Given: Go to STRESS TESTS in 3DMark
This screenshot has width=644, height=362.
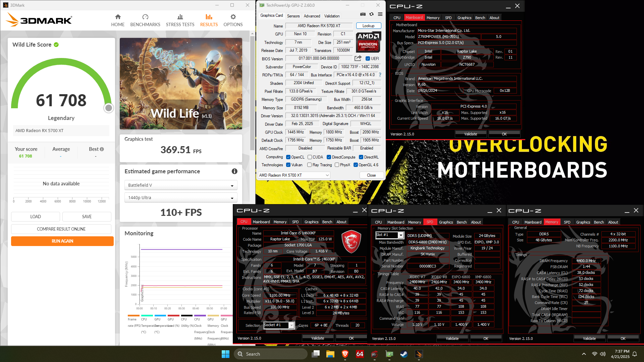Looking at the screenshot, I should click(180, 20).
